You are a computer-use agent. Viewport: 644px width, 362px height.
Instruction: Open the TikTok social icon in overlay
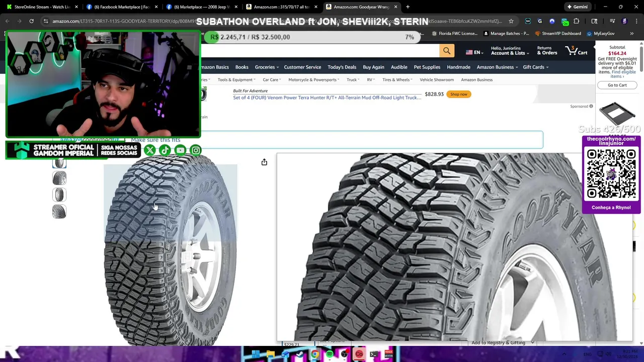coord(165,150)
